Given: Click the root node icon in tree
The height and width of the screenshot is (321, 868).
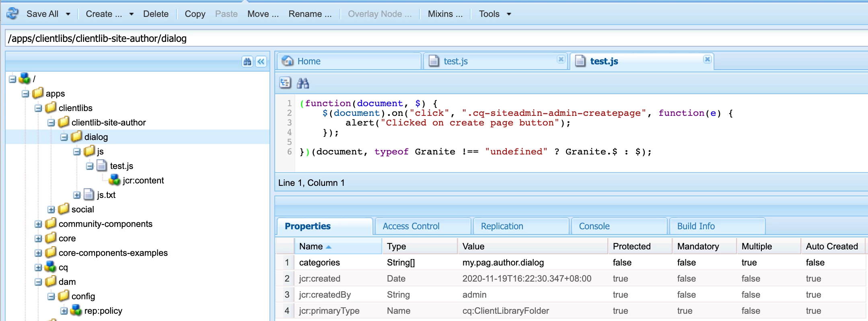Looking at the screenshot, I should tap(25, 78).
